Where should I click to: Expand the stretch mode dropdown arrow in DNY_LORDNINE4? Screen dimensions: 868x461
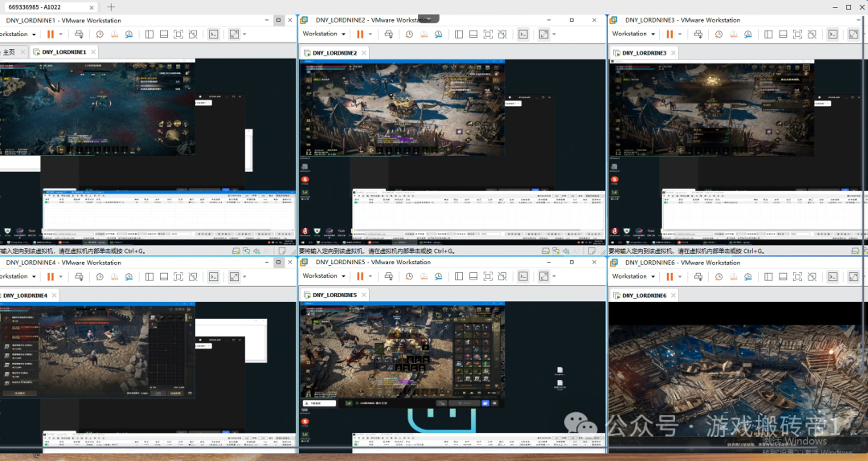(x=244, y=277)
